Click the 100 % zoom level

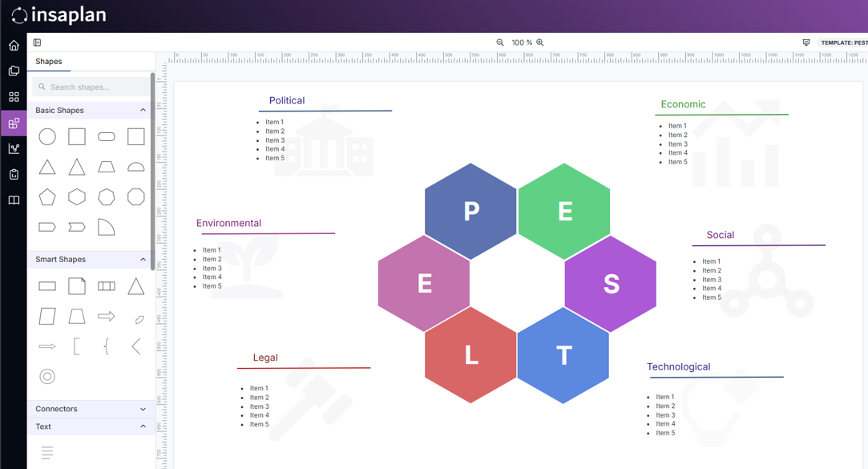coord(522,42)
